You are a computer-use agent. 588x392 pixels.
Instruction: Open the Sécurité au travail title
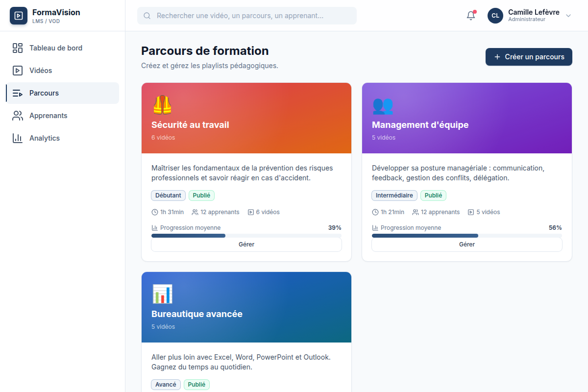coord(190,125)
